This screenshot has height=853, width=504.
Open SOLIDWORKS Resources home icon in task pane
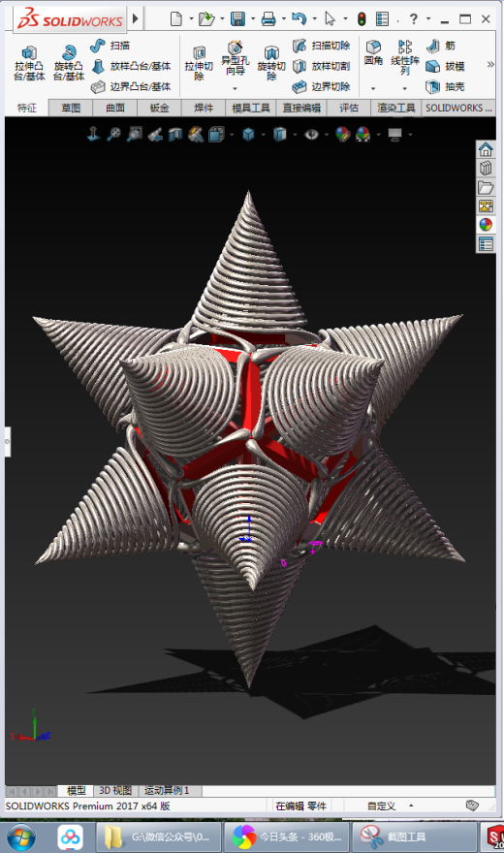click(x=486, y=148)
